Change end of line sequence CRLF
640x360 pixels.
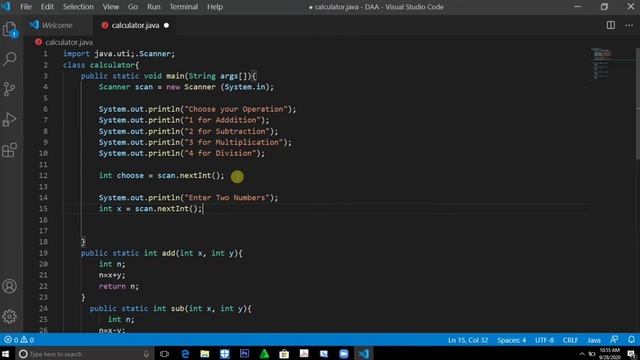(570, 340)
